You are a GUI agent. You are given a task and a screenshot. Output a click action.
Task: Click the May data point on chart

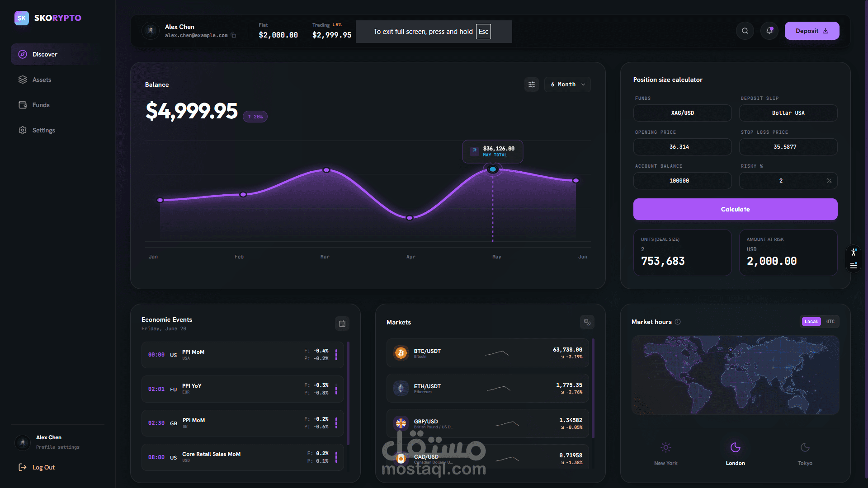pos(493,169)
